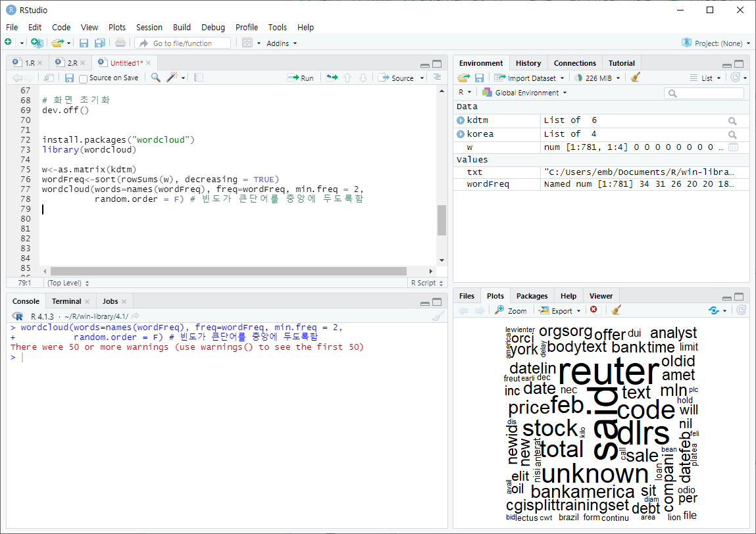This screenshot has height=534, width=756.
Task: Close the Untitled1 editor tab
Action: click(x=149, y=63)
